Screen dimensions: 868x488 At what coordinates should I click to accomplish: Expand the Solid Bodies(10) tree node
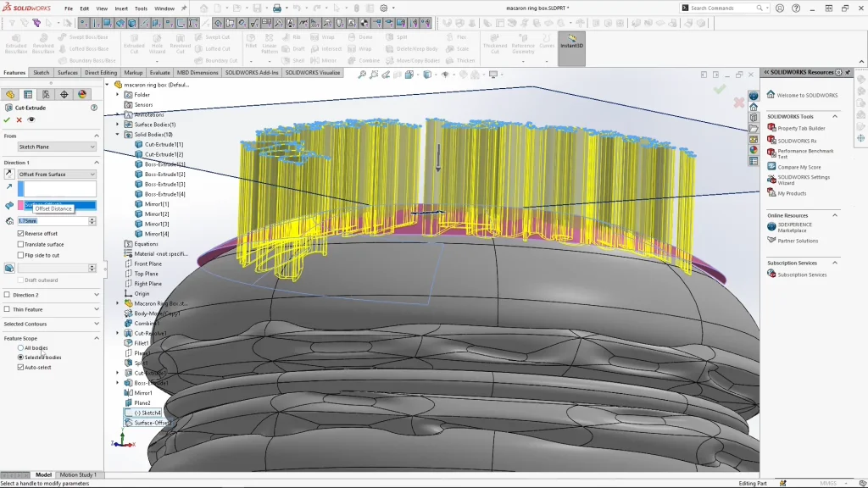[118, 135]
